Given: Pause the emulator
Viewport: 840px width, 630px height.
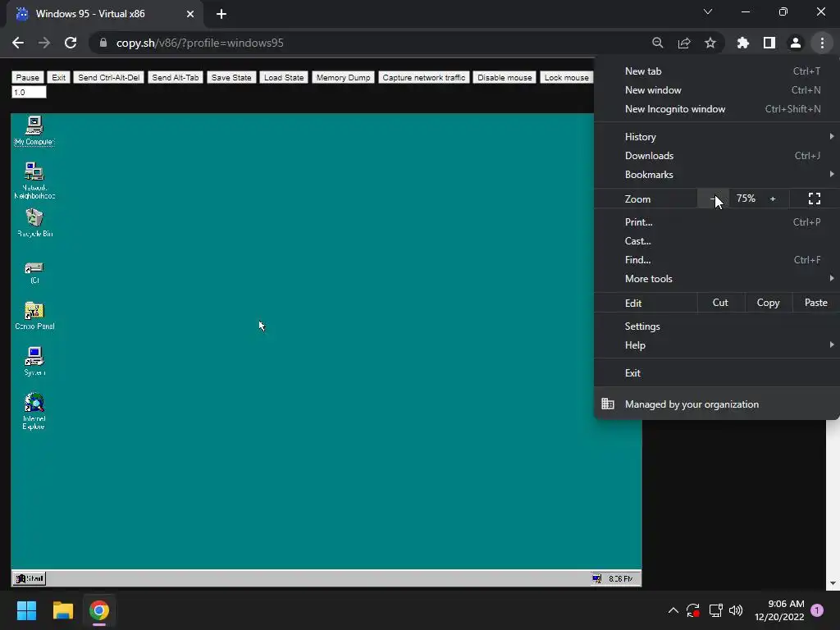Looking at the screenshot, I should coord(27,77).
